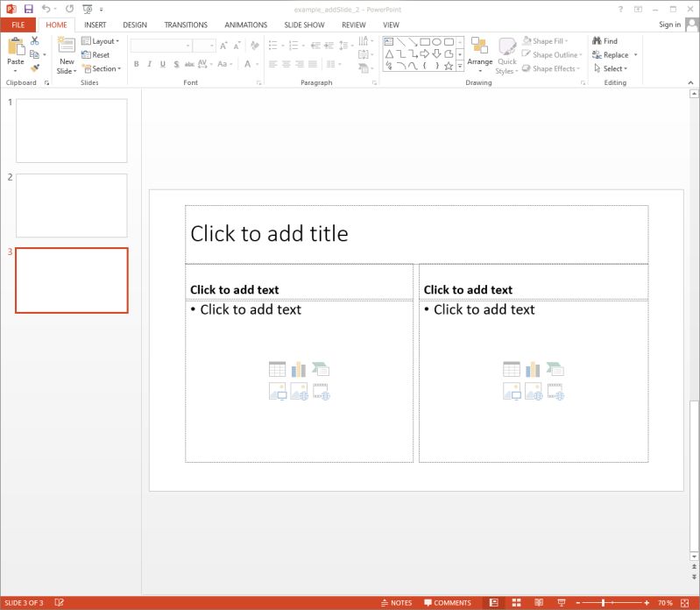Image resolution: width=700 pixels, height=610 pixels.
Task: Toggle Normal view in status bar
Action: tap(494, 602)
